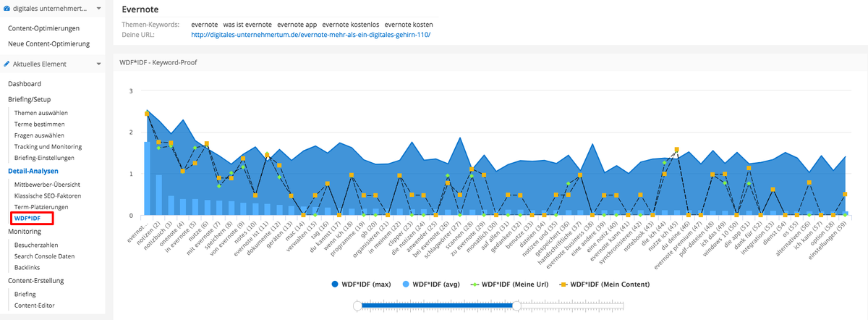Expand the digitales unternehmertum project dropdown
Viewport: 868px width, 320px height.
coord(98,9)
